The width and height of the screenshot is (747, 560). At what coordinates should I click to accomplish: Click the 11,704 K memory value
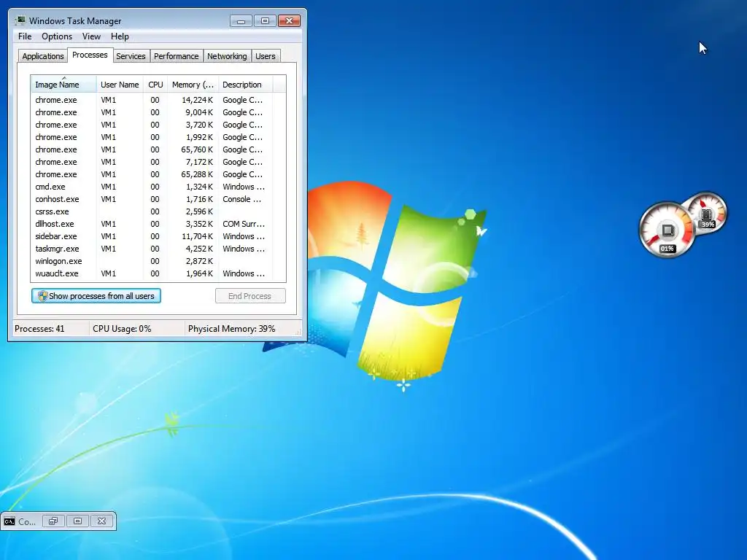[197, 236]
